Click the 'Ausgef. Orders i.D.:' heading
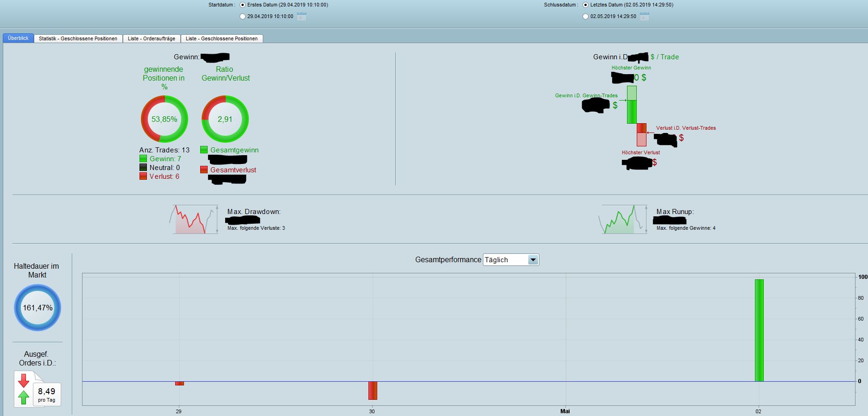Viewport: 868px width, 416px height. point(37,359)
